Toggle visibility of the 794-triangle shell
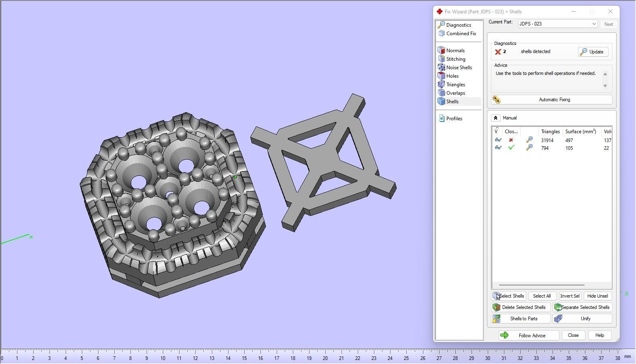 pos(498,148)
